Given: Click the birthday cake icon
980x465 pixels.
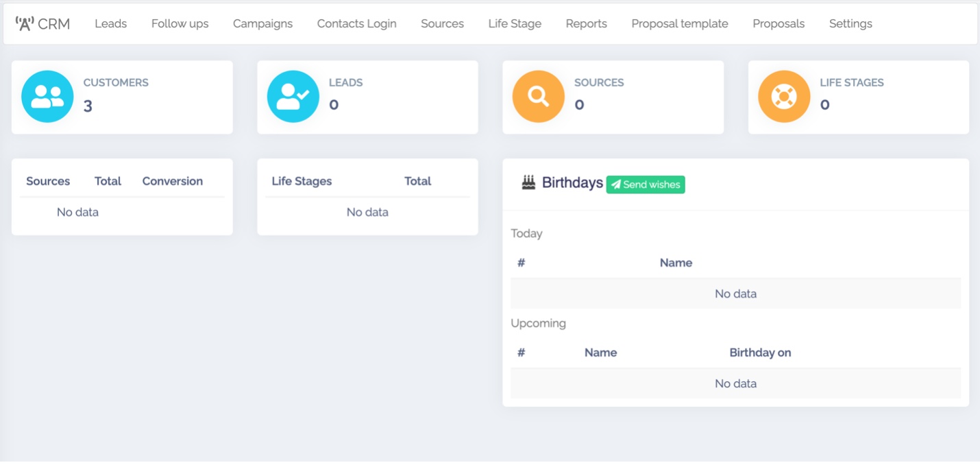Looking at the screenshot, I should (528, 182).
